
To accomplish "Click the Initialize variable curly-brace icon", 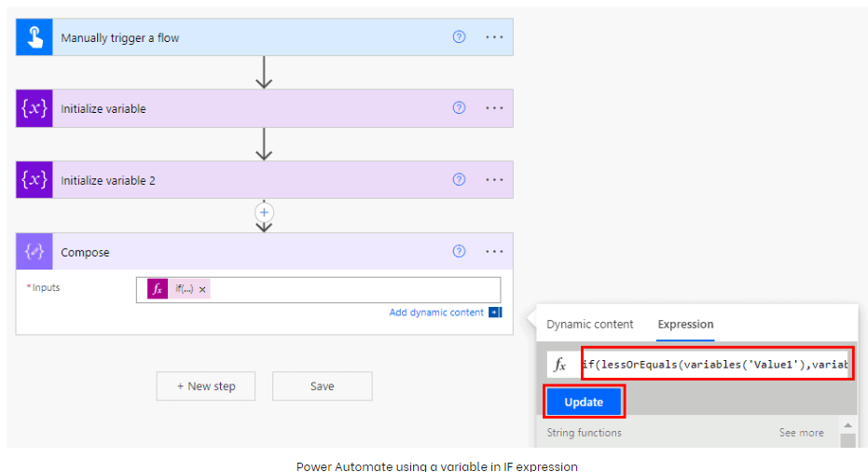I will (x=34, y=108).
